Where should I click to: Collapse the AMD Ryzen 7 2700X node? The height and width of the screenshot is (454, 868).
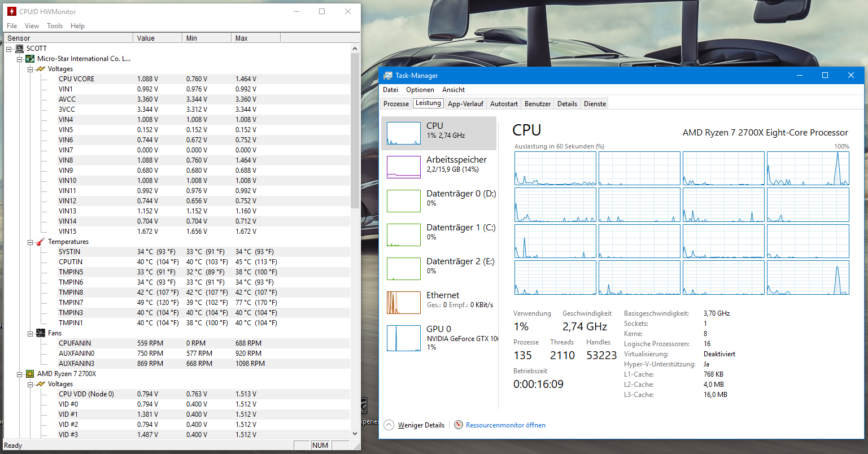click(x=19, y=374)
